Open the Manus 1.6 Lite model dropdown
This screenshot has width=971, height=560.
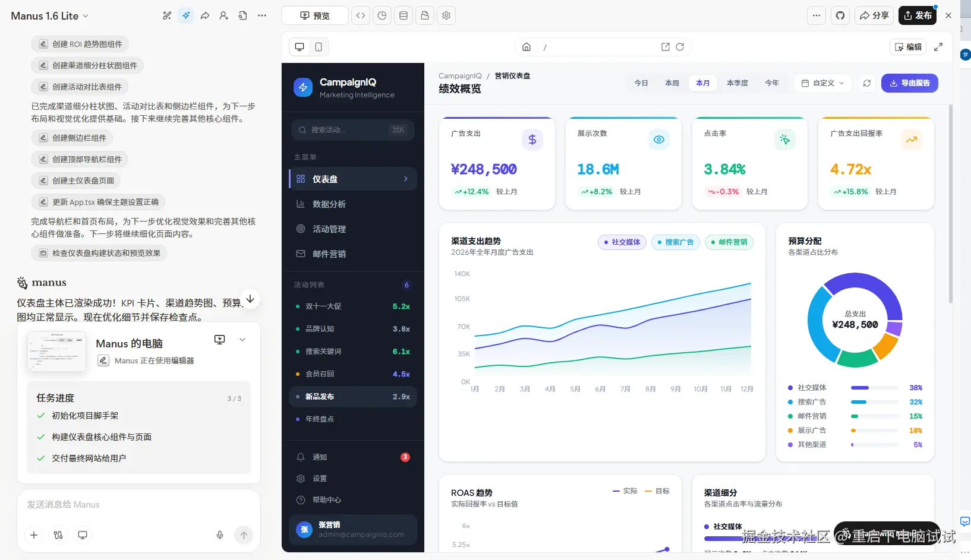50,16
